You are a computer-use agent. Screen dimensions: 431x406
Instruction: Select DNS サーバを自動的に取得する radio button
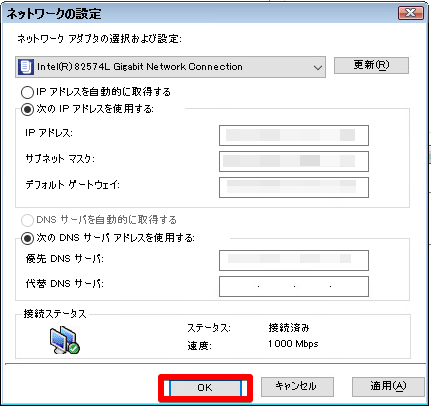[27, 220]
